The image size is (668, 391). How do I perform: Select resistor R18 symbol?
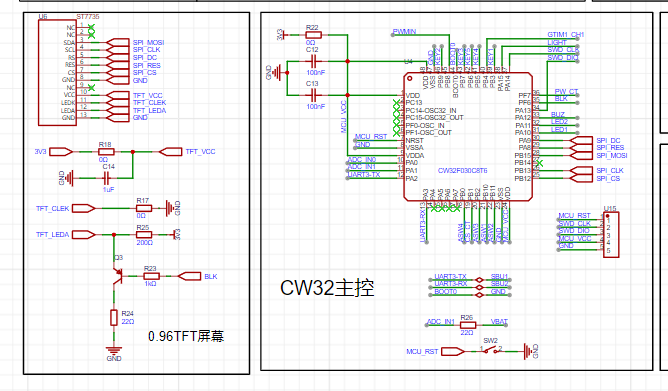[106, 152]
